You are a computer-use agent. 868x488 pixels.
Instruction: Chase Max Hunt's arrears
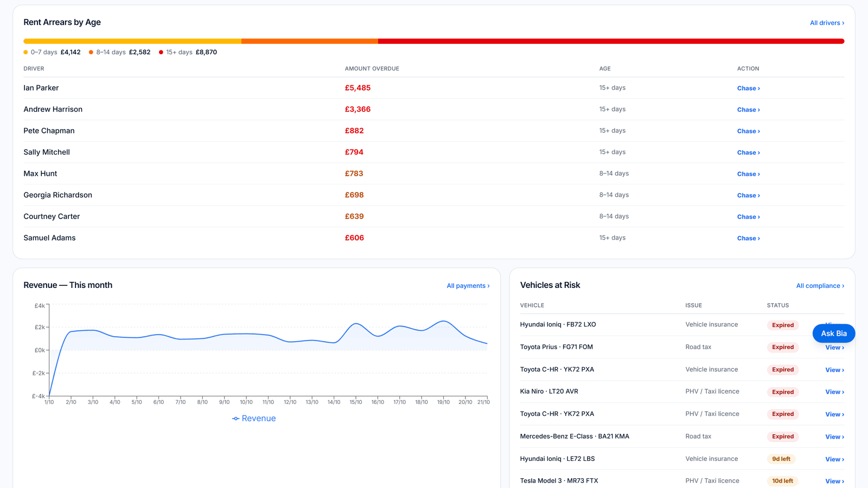click(748, 174)
